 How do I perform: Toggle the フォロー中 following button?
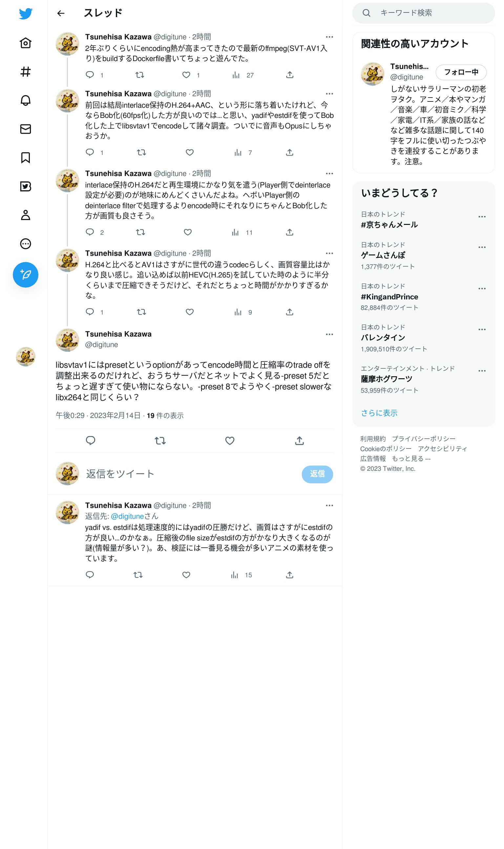pyautogui.click(x=461, y=72)
